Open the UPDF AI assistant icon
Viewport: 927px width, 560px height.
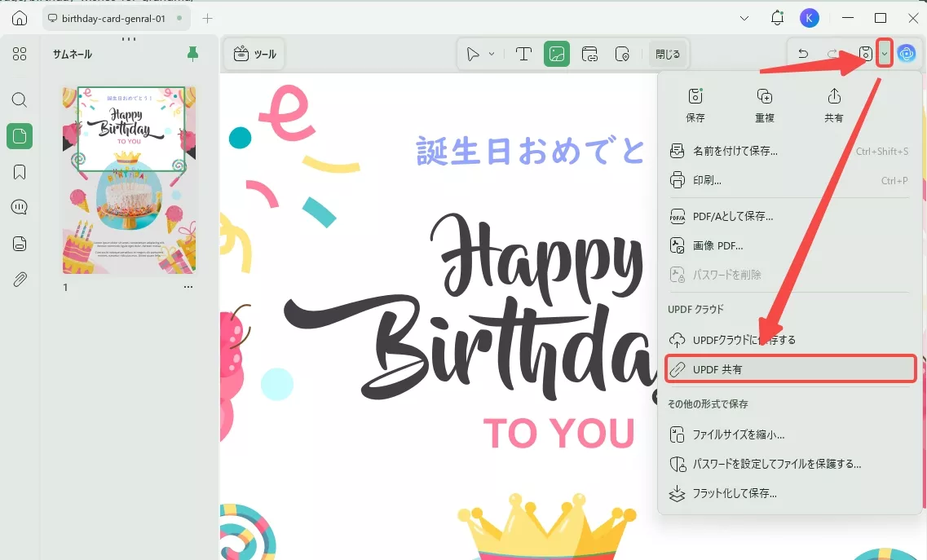[907, 54]
